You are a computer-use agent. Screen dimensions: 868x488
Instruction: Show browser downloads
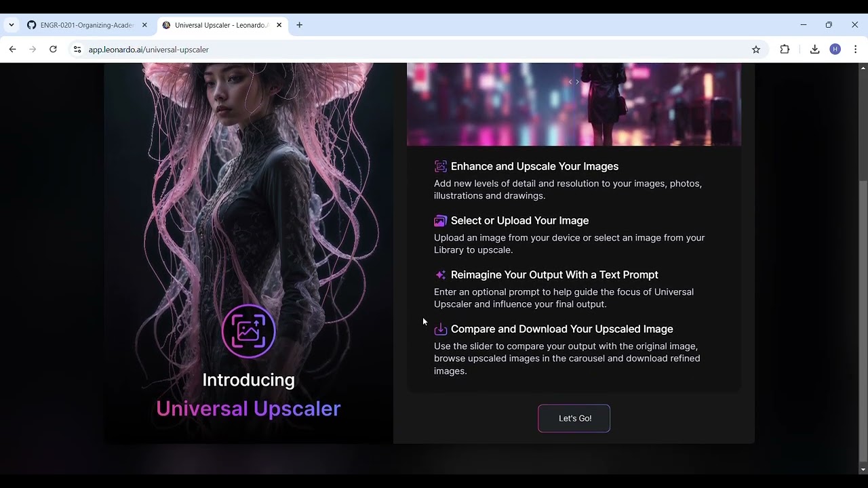(814, 49)
